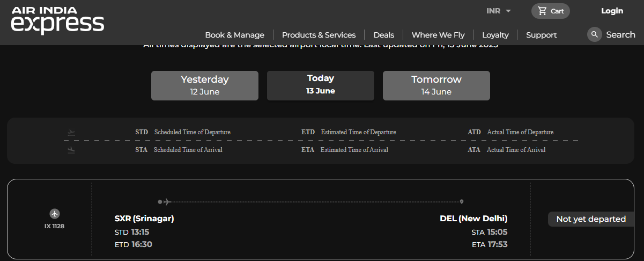Image resolution: width=644 pixels, height=261 pixels.
Task: Click the Not yet departed status badge
Action: pos(591,219)
